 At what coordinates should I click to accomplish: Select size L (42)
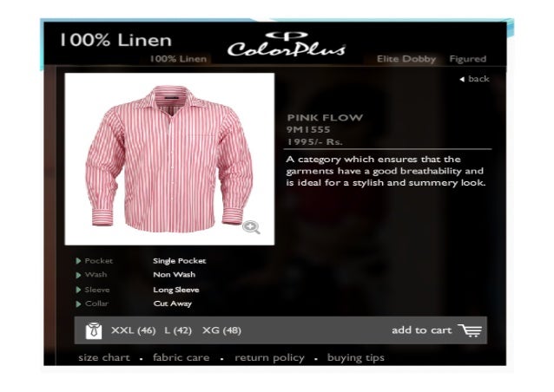coord(178,330)
